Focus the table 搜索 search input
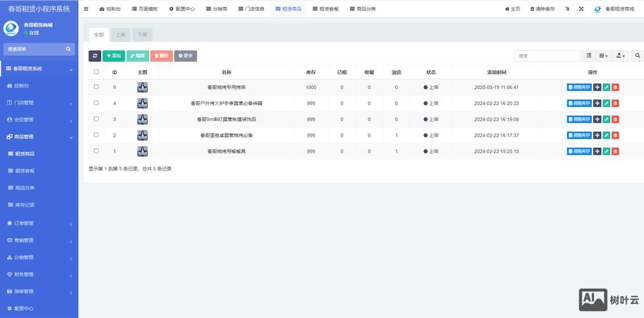644x318 pixels. 547,56
